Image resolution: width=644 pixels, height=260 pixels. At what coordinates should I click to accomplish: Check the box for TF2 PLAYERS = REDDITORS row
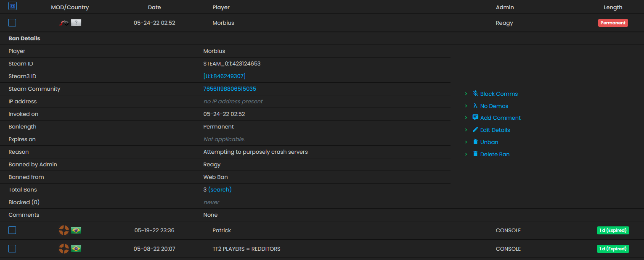[x=12, y=249]
